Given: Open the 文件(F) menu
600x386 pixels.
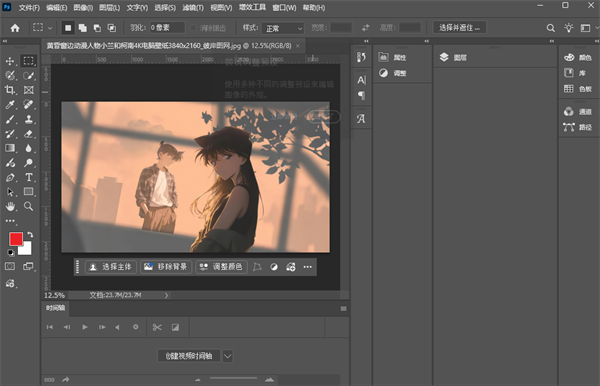Looking at the screenshot, I should [29, 8].
